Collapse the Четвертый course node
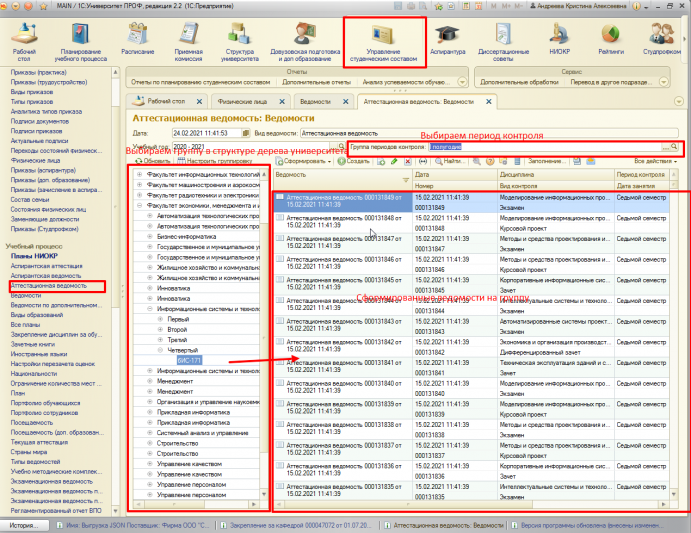 click(x=160, y=350)
